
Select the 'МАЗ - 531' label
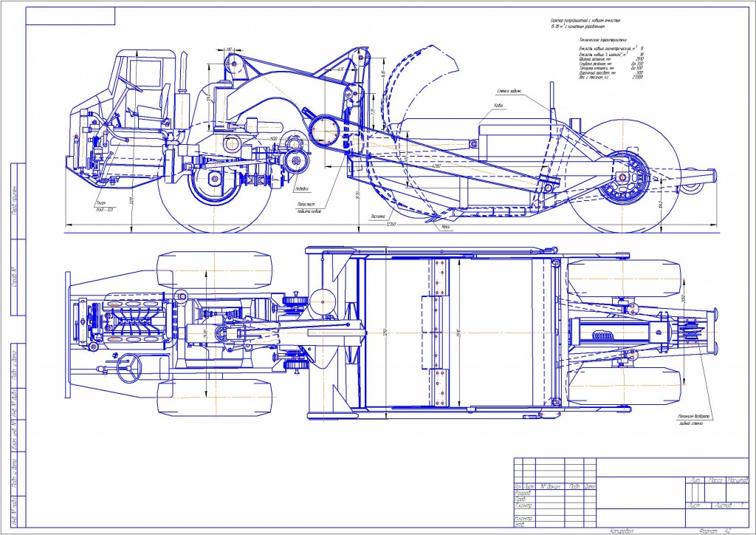pos(106,209)
